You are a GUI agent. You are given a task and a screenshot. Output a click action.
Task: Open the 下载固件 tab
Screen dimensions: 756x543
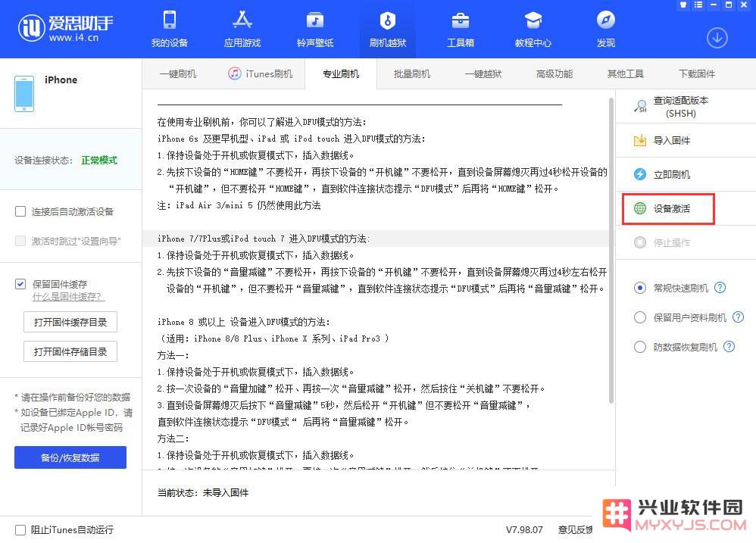pos(697,73)
